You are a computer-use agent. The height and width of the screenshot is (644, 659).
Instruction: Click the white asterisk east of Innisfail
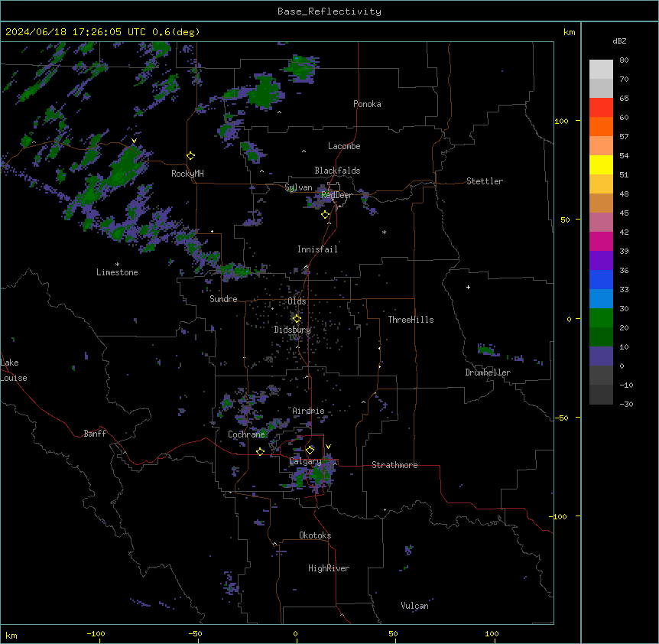click(384, 232)
